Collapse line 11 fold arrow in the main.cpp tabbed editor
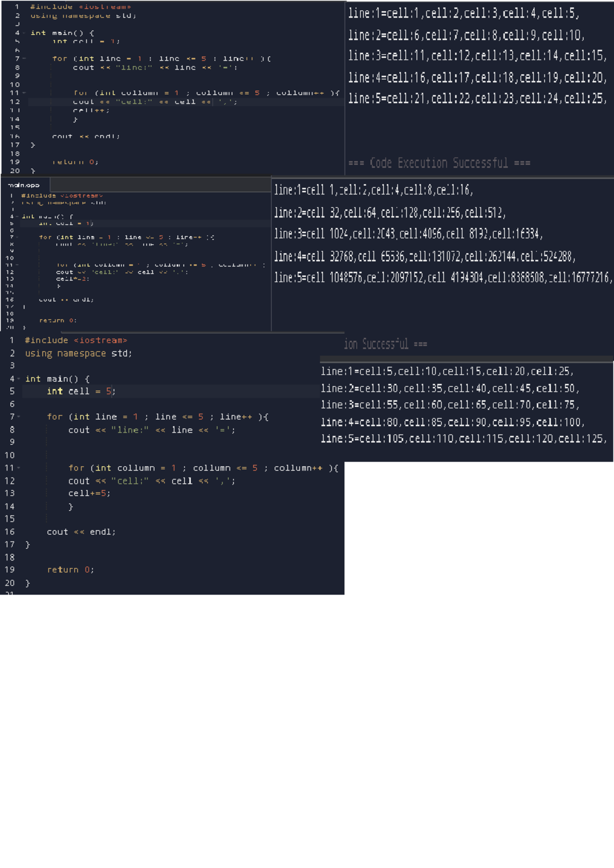This screenshot has width=614, height=868. coord(17,265)
